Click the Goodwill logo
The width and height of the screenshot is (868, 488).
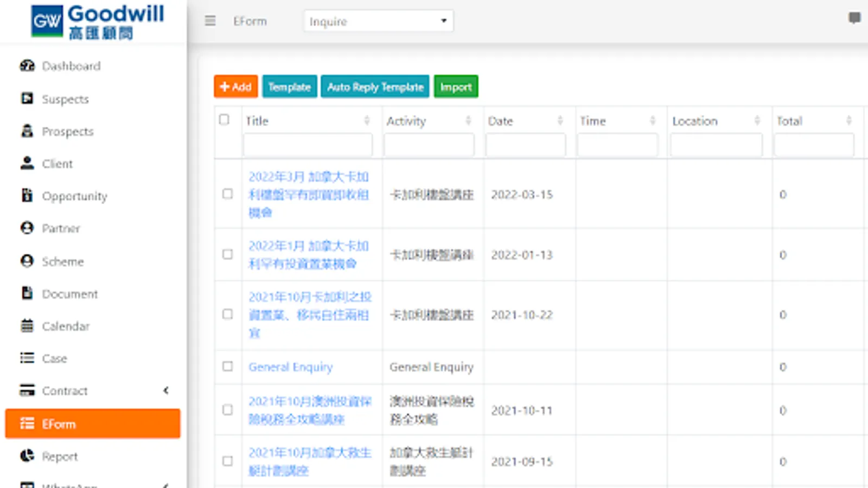[98, 22]
